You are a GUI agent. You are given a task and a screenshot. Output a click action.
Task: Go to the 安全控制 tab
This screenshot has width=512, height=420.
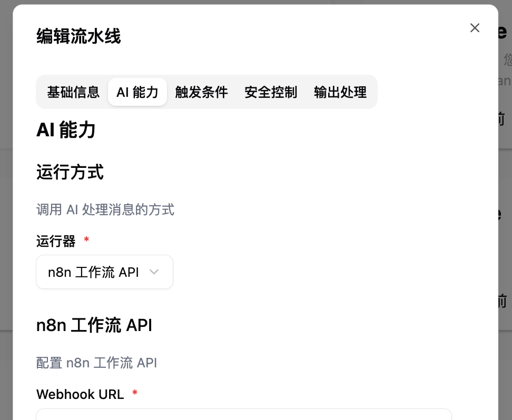pyautogui.click(x=271, y=92)
